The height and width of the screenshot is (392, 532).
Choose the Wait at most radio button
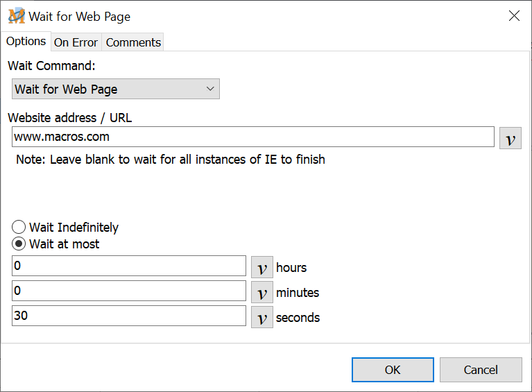coord(19,244)
